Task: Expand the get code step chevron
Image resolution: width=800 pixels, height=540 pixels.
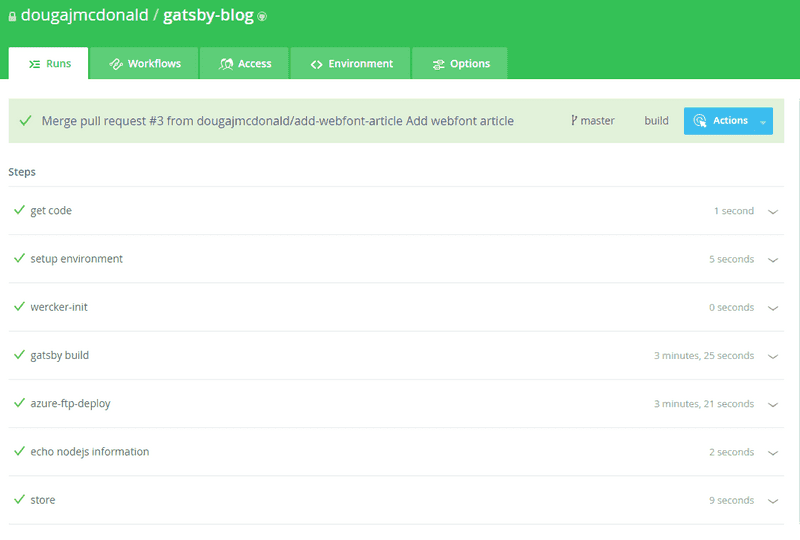Action: click(773, 212)
